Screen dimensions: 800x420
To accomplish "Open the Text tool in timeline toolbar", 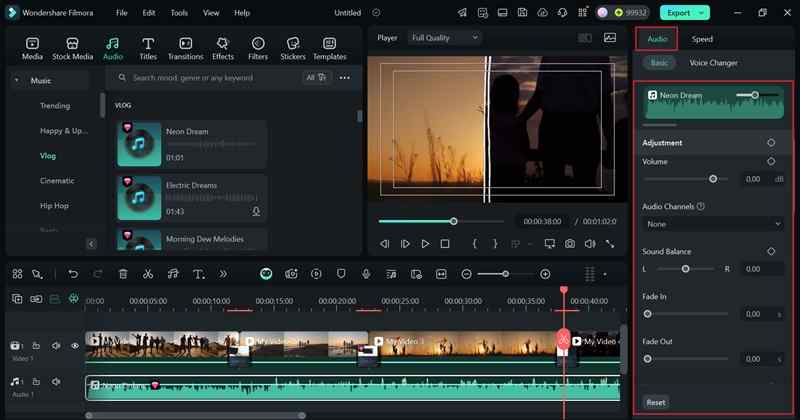I will coord(198,274).
